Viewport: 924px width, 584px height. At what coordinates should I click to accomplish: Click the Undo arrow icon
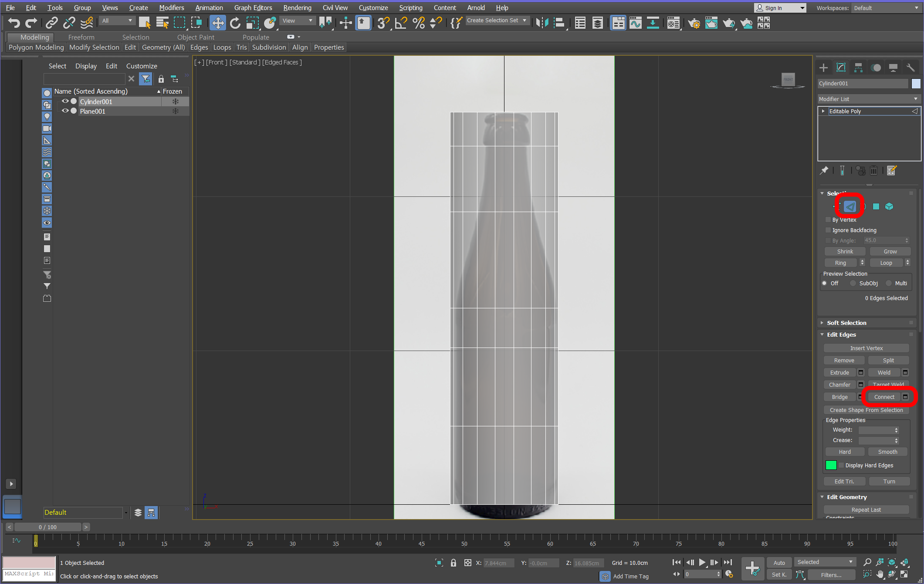coord(14,23)
